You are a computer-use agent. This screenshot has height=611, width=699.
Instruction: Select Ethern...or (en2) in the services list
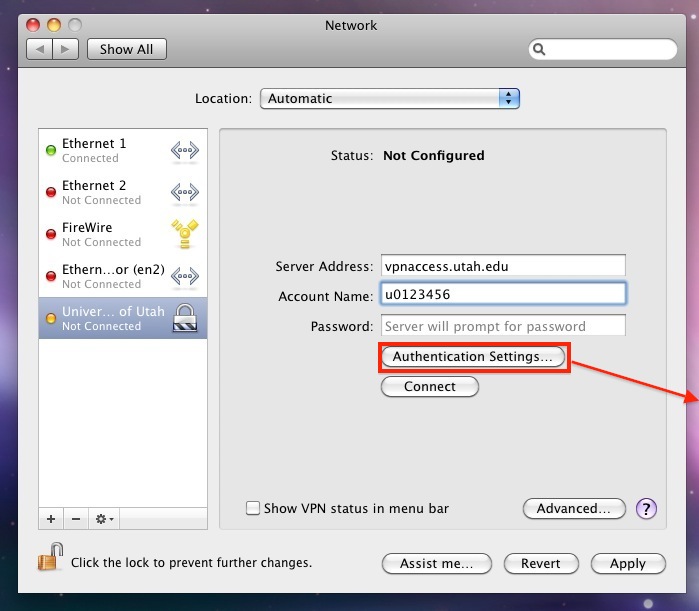(x=123, y=276)
